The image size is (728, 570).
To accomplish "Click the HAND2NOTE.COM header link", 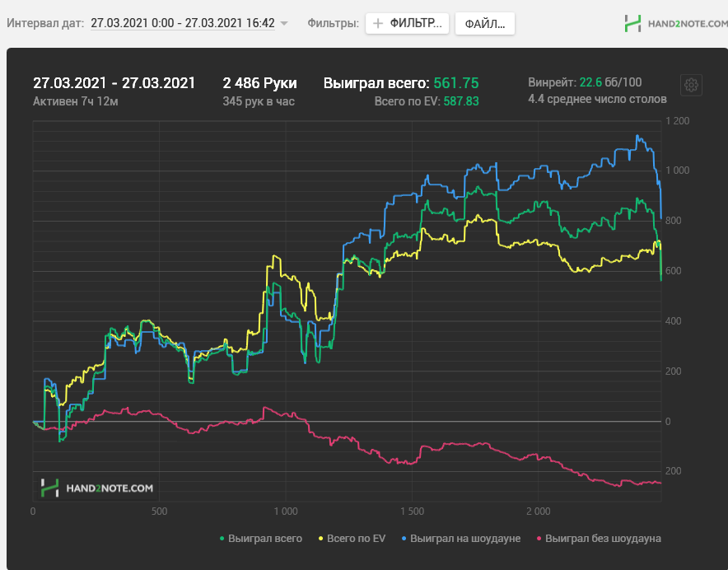I will [x=688, y=23].
